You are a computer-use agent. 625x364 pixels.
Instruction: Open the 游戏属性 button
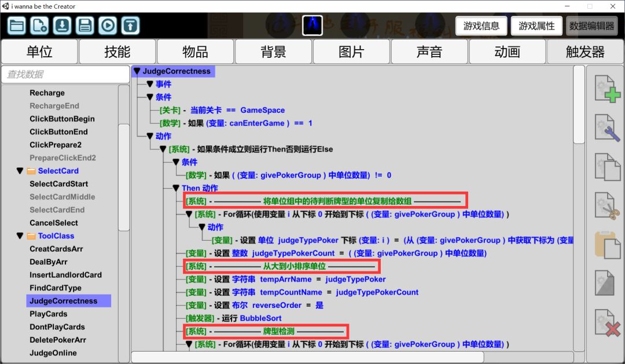pos(536,25)
